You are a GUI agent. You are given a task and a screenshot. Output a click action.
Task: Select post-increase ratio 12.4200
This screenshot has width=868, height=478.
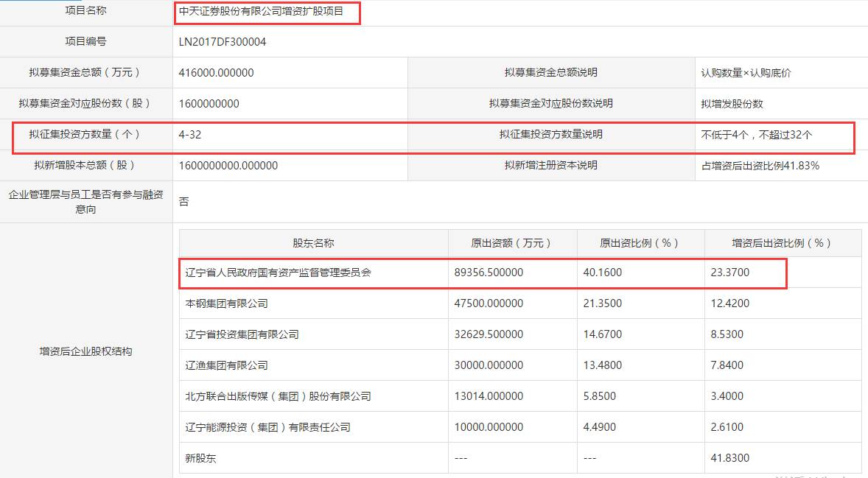[730, 303]
